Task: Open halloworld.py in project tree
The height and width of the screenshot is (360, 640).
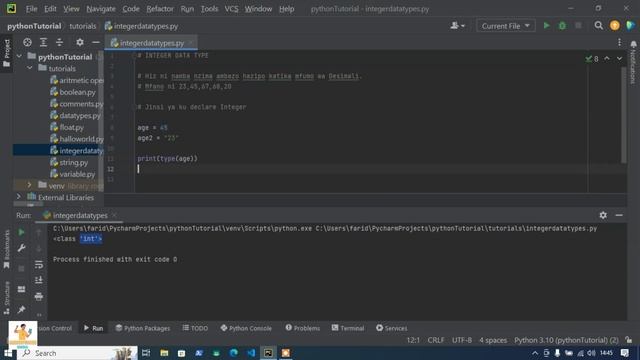Action: click(77, 139)
